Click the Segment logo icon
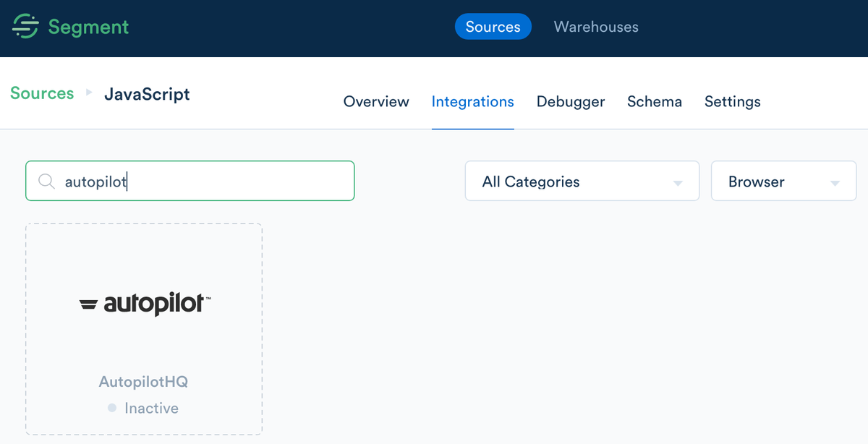Screen dimensions: 868x444 point(25,27)
